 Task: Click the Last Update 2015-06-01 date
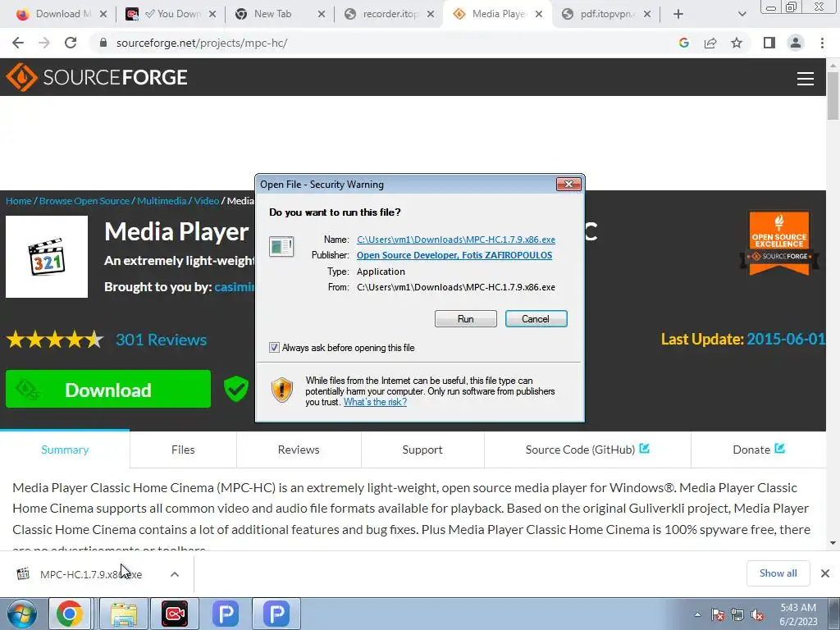(x=785, y=339)
